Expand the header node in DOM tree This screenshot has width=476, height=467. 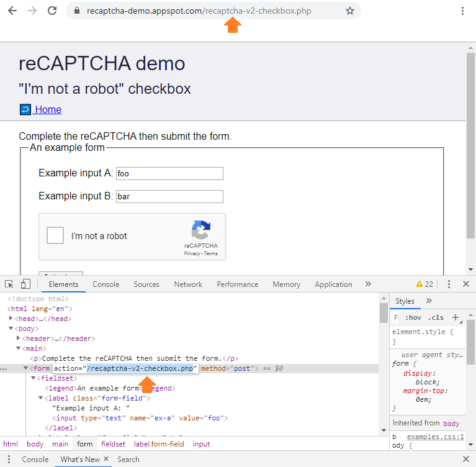coord(19,338)
